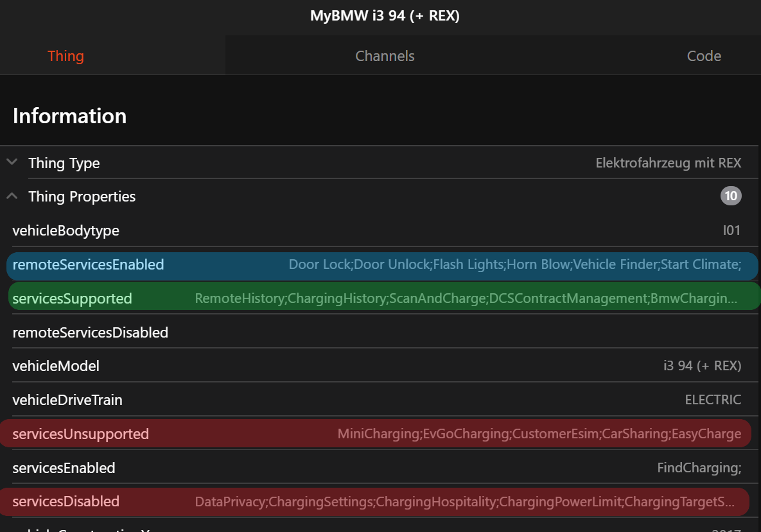761x532 pixels.
Task: Click the Elektrofahrzeug mit REX type value
Action: point(668,163)
